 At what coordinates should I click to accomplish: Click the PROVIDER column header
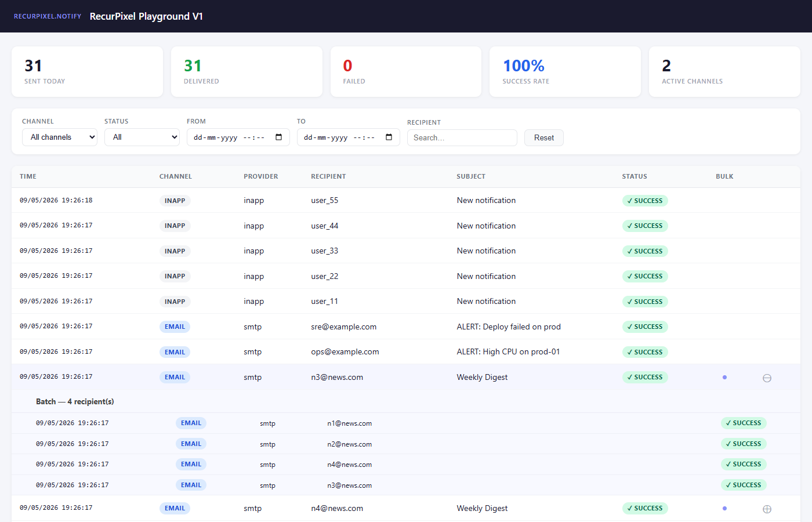point(261,176)
